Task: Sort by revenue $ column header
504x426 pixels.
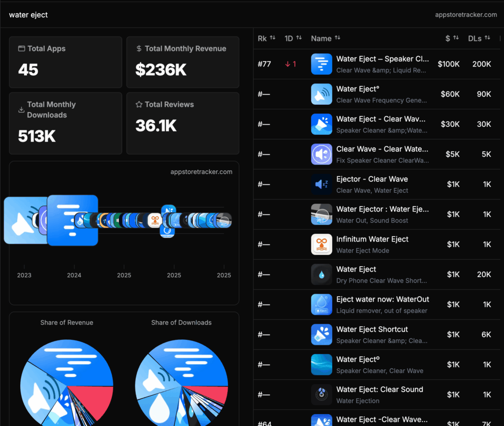Action: [x=452, y=38]
